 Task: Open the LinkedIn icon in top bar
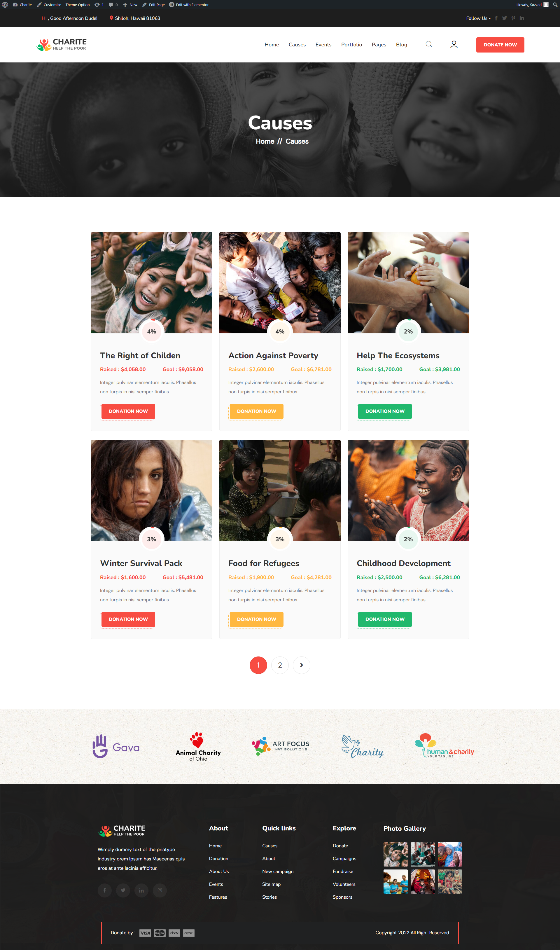pos(522,18)
